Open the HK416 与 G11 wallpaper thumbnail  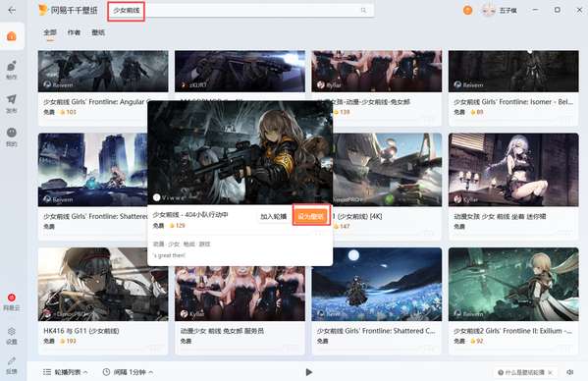point(103,284)
